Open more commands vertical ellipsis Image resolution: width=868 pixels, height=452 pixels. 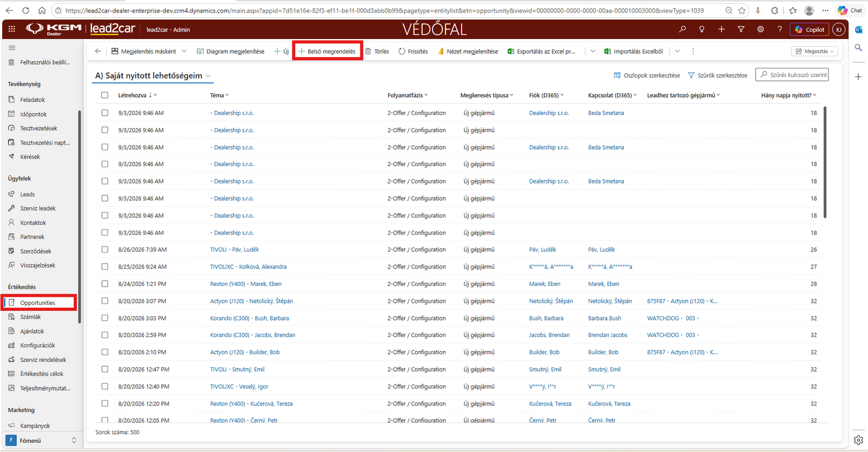pyautogui.click(x=693, y=51)
